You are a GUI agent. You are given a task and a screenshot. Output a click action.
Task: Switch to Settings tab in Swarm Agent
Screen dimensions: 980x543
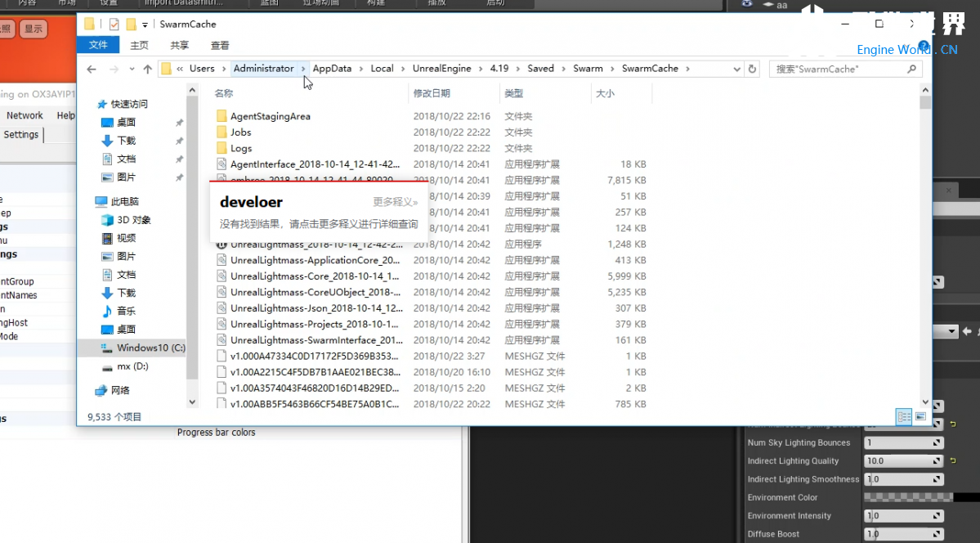click(21, 134)
